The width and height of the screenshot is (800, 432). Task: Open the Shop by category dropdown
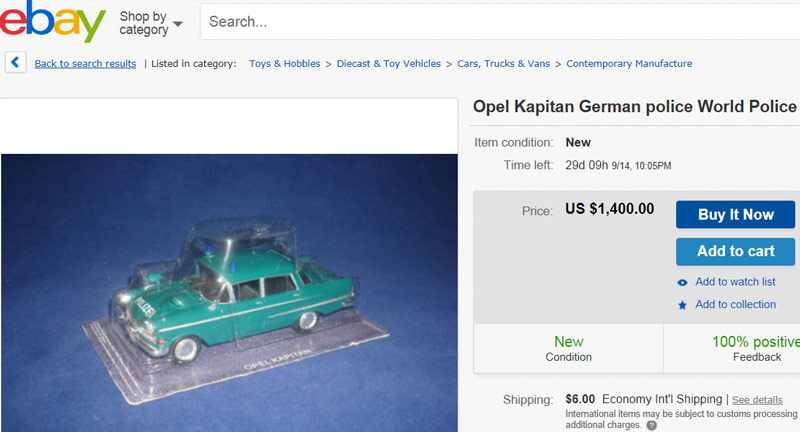(151, 23)
